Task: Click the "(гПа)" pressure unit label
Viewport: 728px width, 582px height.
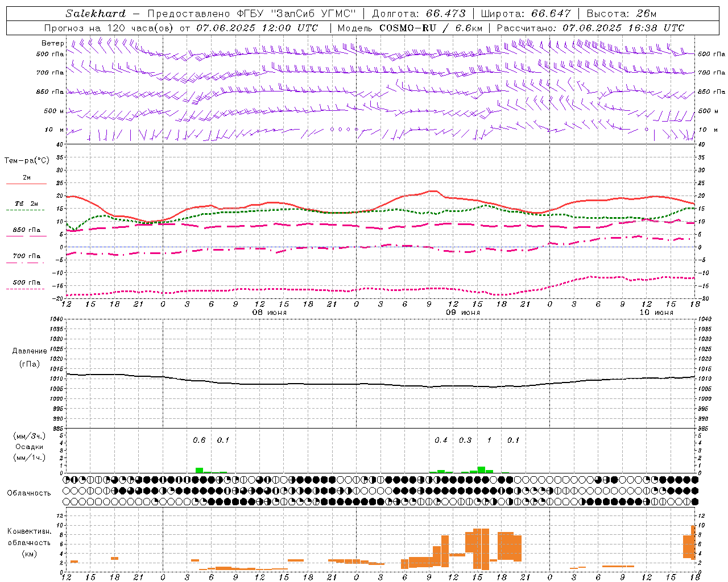Action: click(x=30, y=364)
